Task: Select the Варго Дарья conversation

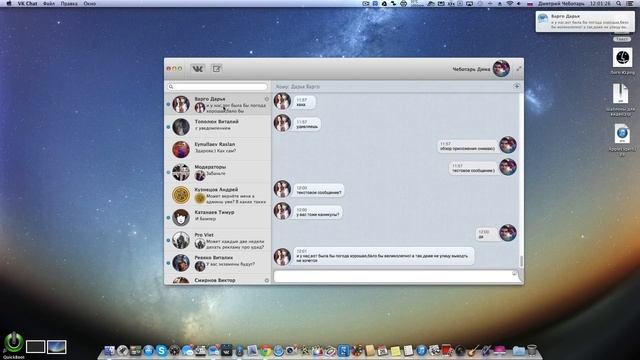Action: 218,104
